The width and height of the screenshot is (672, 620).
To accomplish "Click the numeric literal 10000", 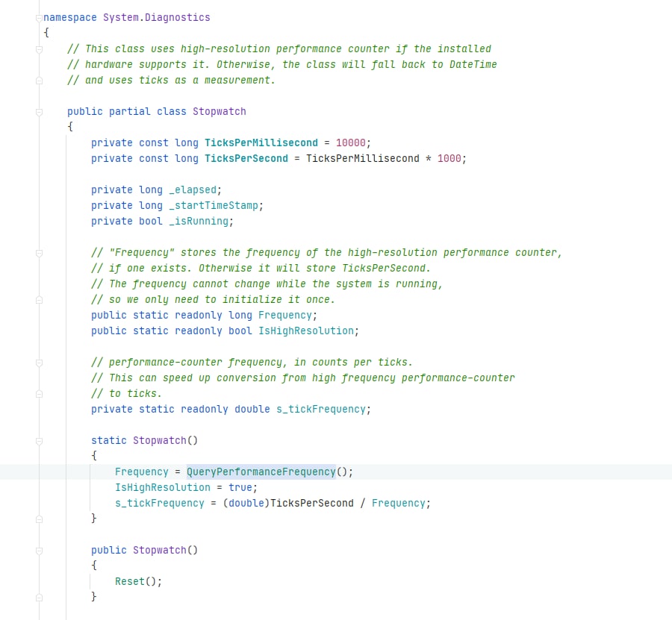I will pyautogui.click(x=351, y=143).
